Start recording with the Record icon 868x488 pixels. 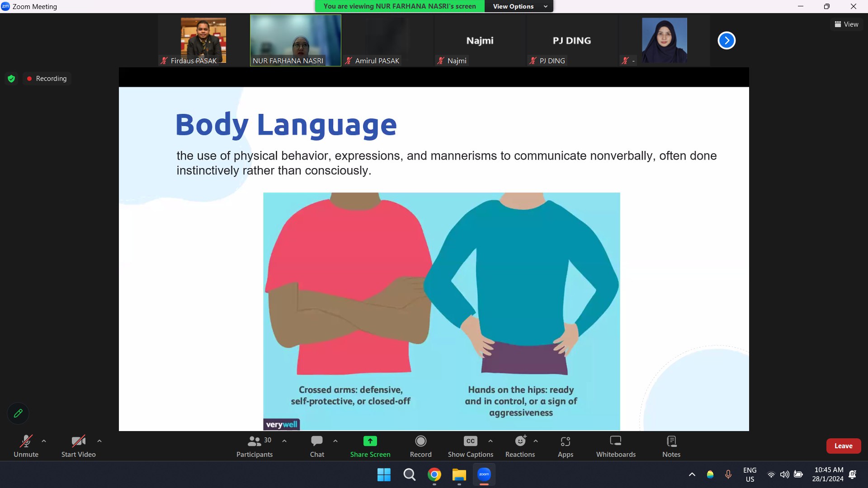(x=420, y=441)
